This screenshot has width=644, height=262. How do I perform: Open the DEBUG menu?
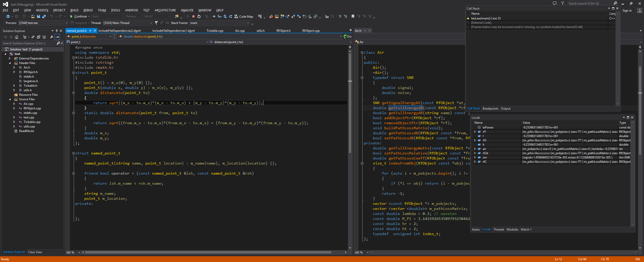pos(88,10)
